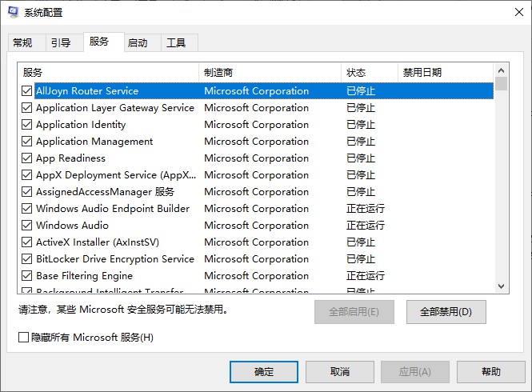Image resolution: width=532 pixels, height=392 pixels.
Task: Open the 工具 tab
Action: tap(176, 43)
